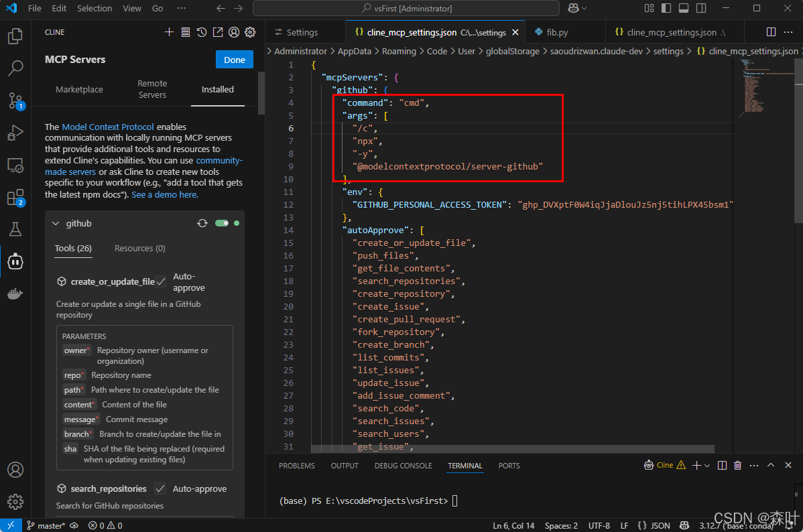Open the File menu
This screenshot has height=532, width=803.
point(35,8)
